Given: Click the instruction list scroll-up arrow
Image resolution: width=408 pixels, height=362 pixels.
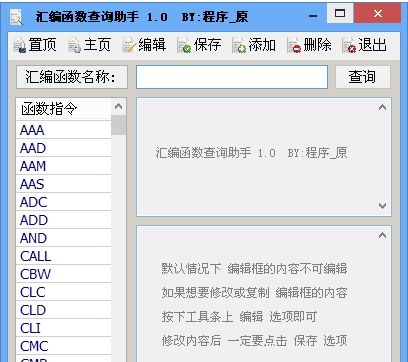Looking at the screenshot, I should pos(118,107).
